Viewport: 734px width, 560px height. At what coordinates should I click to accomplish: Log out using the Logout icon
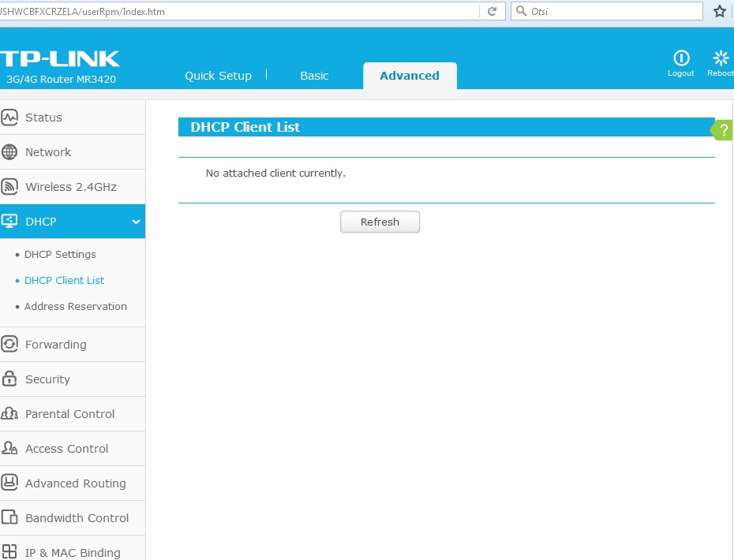click(x=680, y=58)
